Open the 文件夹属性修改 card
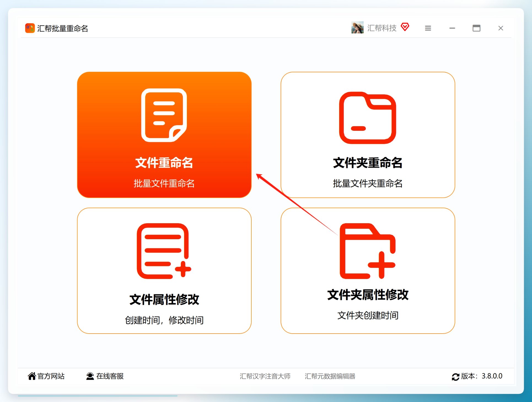 coord(368,271)
